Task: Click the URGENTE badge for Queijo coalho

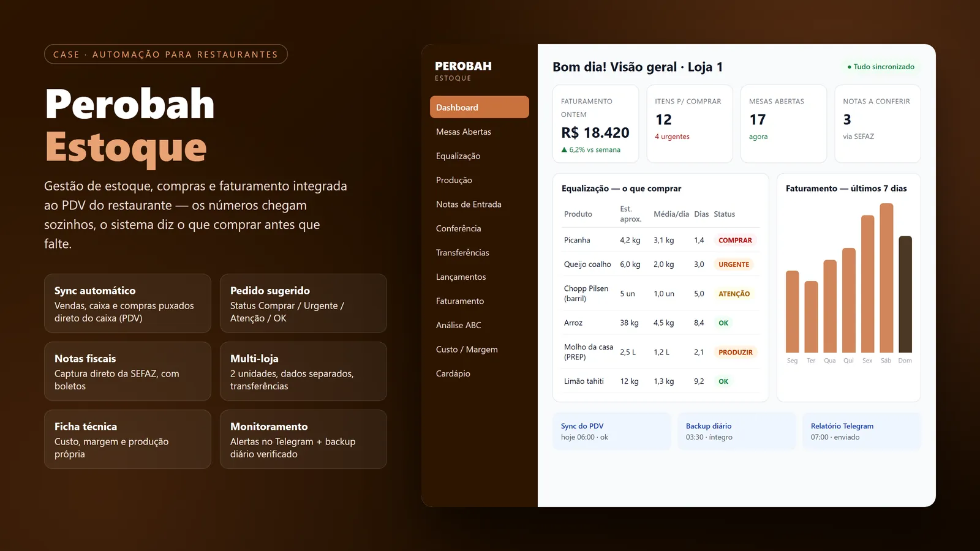Action: coord(734,264)
